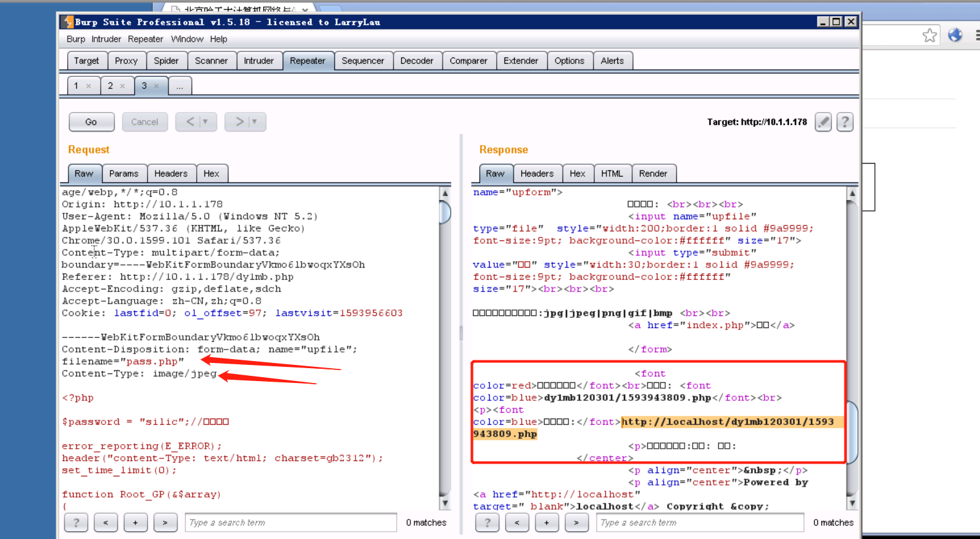Switch to the Spider tab
This screenshot has width=980, height=539.
tap(166, 61)
